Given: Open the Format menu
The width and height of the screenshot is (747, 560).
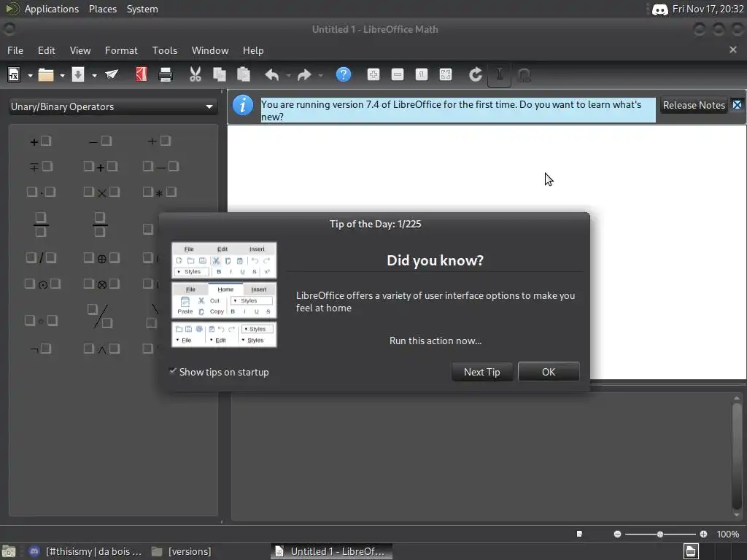Looking at the screenshot, I should [x=121, y=50].
